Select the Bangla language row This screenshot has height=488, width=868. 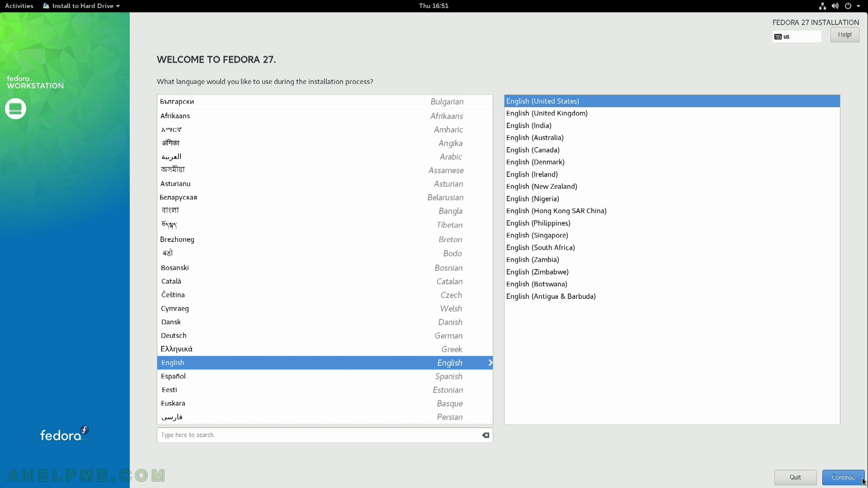tap(325, 211)
